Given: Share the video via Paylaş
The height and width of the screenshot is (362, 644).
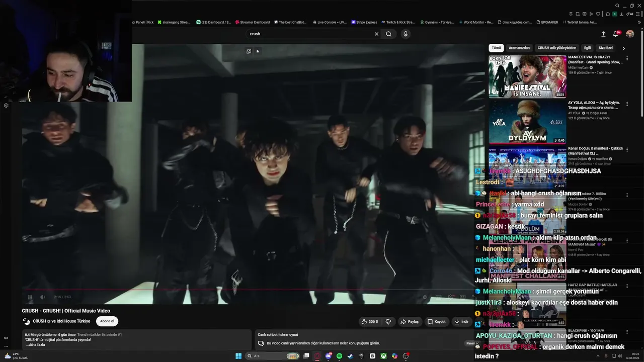Looking at the screenshot, I should [410, 321].
